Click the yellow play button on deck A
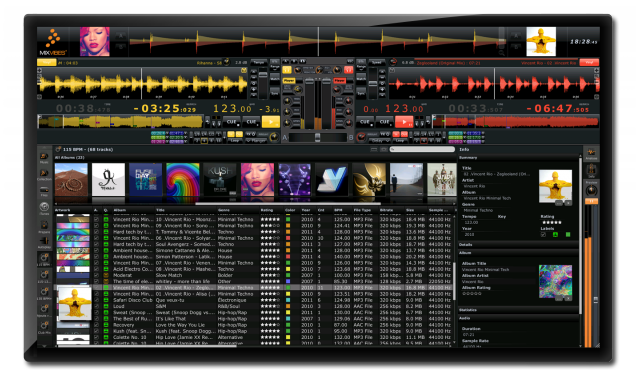The width and height of the screenshot is (636, 376). point(271,121)
